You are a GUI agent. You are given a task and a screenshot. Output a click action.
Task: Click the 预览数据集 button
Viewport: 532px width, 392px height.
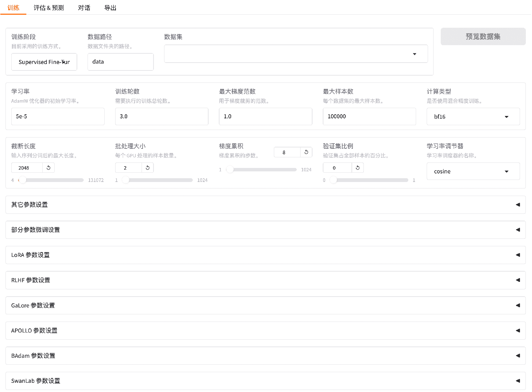[x=483, y=37]
